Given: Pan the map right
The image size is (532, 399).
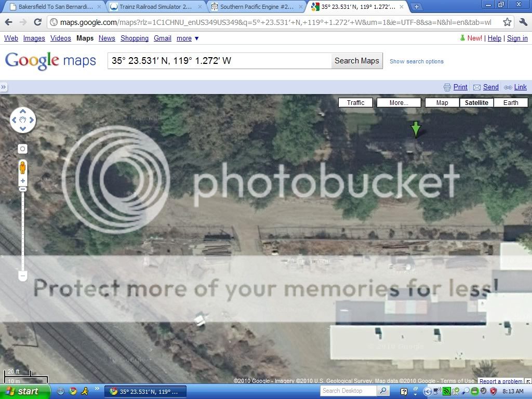Looking at the screenshot, I should pos(32,120).
